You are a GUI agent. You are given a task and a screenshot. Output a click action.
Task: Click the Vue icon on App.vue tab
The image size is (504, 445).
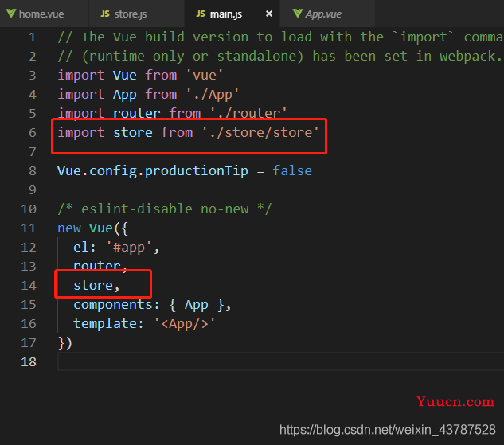coord(298,14)
